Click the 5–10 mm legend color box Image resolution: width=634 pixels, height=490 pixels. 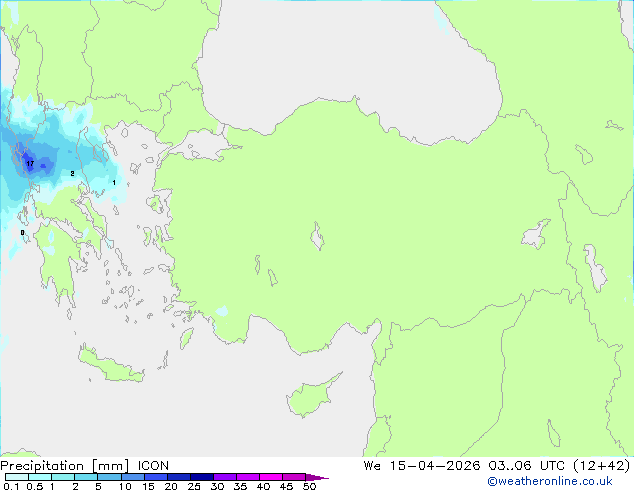pos(109,477)
